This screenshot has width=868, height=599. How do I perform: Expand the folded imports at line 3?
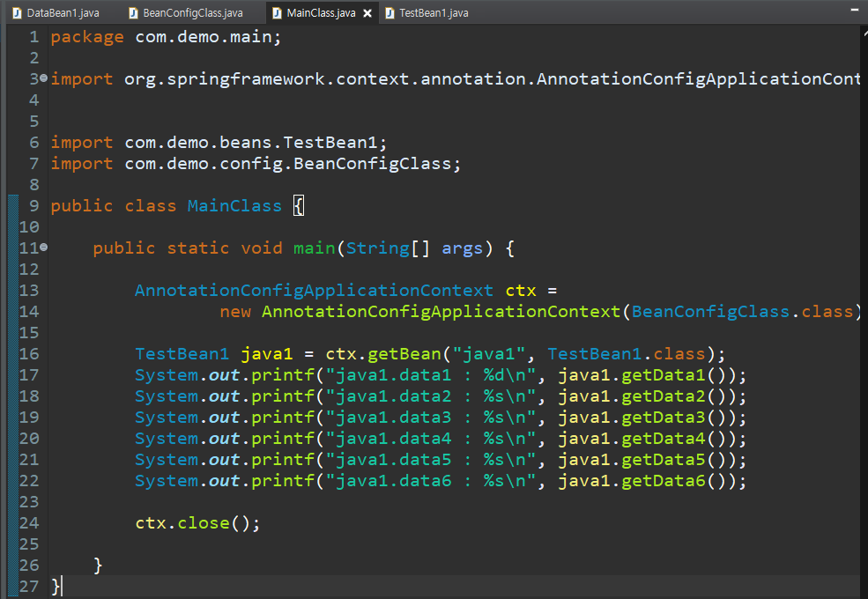44,78
